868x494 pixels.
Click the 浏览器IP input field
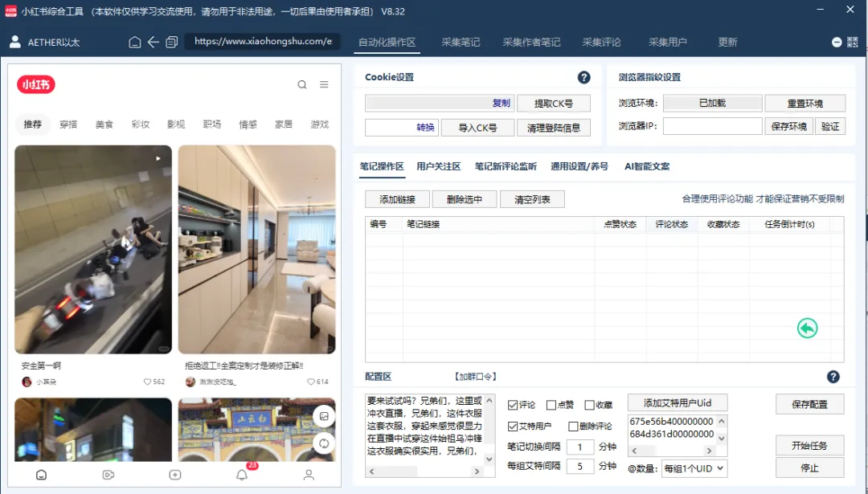click(x=712, y=125)
